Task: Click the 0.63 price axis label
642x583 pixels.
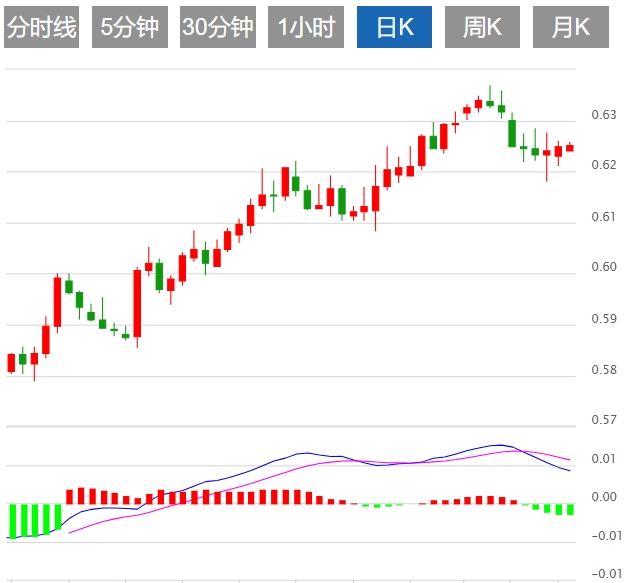Action: 604,115
